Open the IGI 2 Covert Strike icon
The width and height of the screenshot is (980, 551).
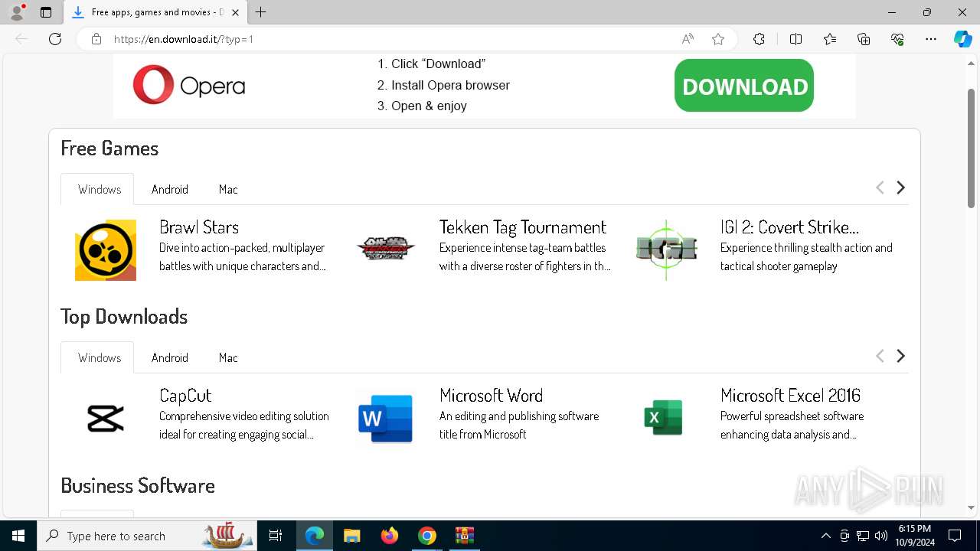[x=666, y=249]
